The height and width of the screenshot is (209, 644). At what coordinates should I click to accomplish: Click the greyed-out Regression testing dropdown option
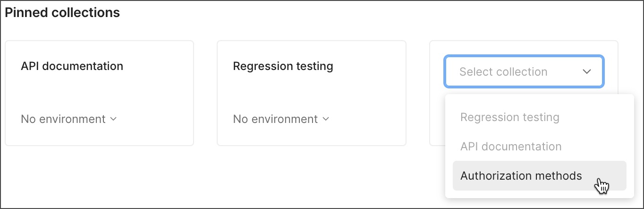coord(509,117)
